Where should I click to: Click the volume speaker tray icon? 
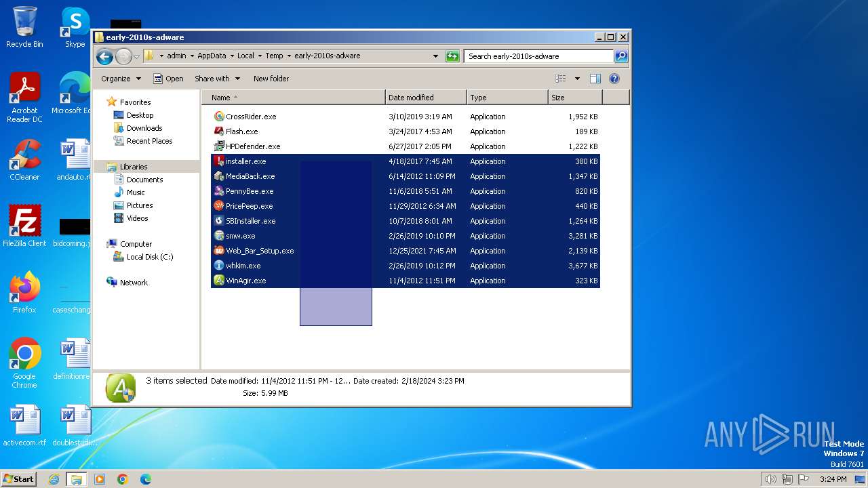click(770, 479)
